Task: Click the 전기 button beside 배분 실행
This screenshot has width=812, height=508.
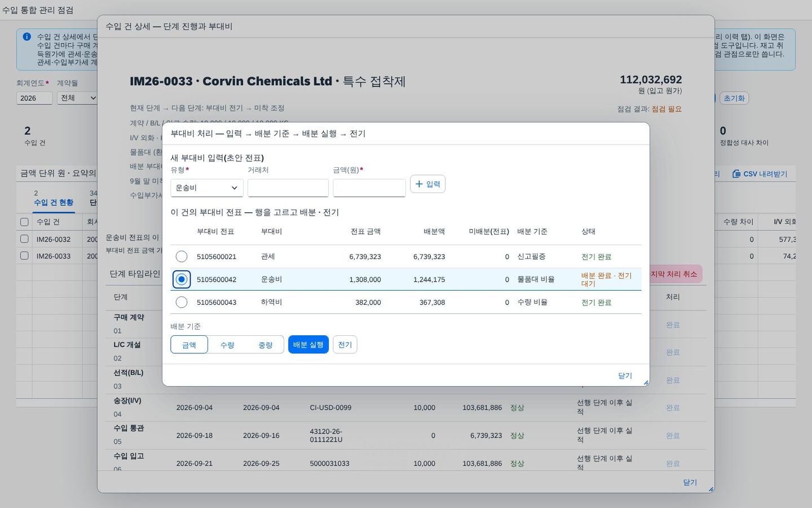Action: [345, 345]
